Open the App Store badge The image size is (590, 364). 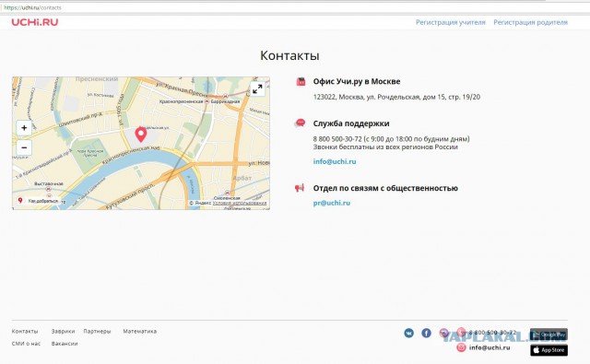point(549,349)
